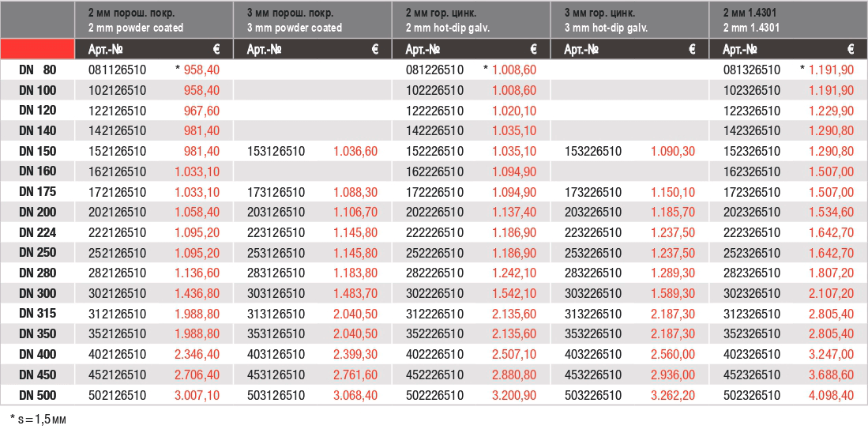Select the '3 mm powder coated' column header
Viewport: 868px width, 433px height.
pyautogui.click(x=313, y=20)
